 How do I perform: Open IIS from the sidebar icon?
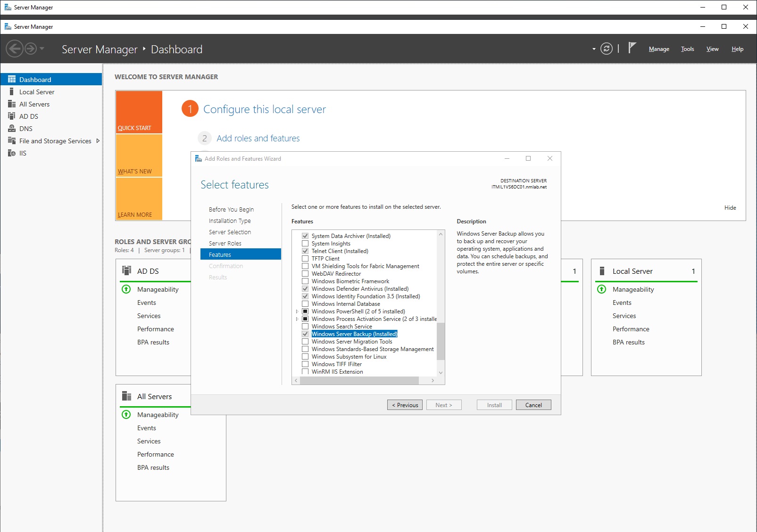click(x=12, y=153)
